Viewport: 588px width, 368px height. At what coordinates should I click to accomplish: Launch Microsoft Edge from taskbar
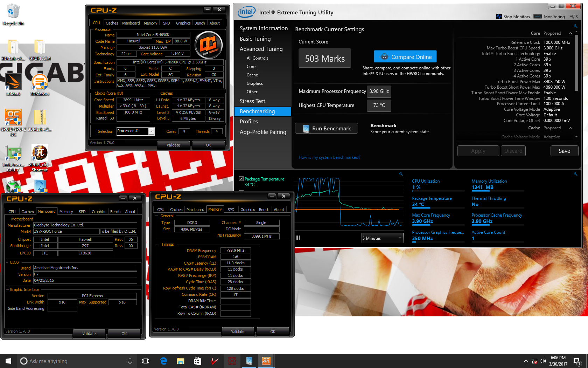click(163, 361)
